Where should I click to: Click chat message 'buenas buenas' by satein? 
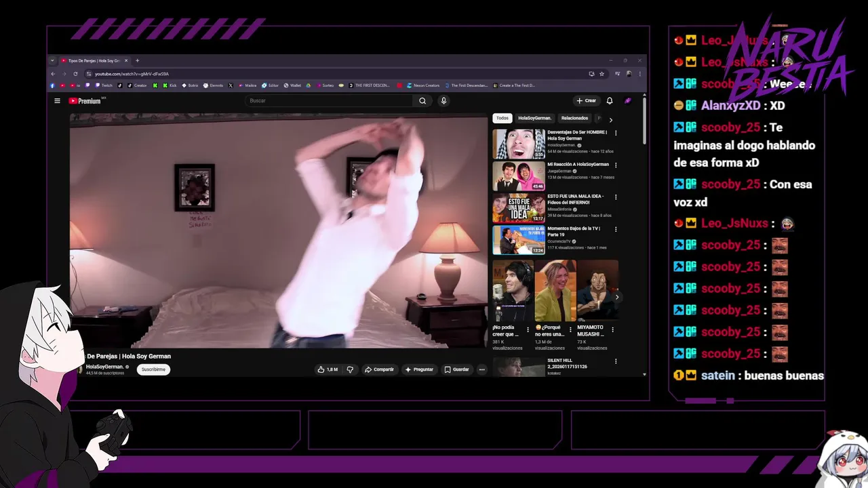784,375
